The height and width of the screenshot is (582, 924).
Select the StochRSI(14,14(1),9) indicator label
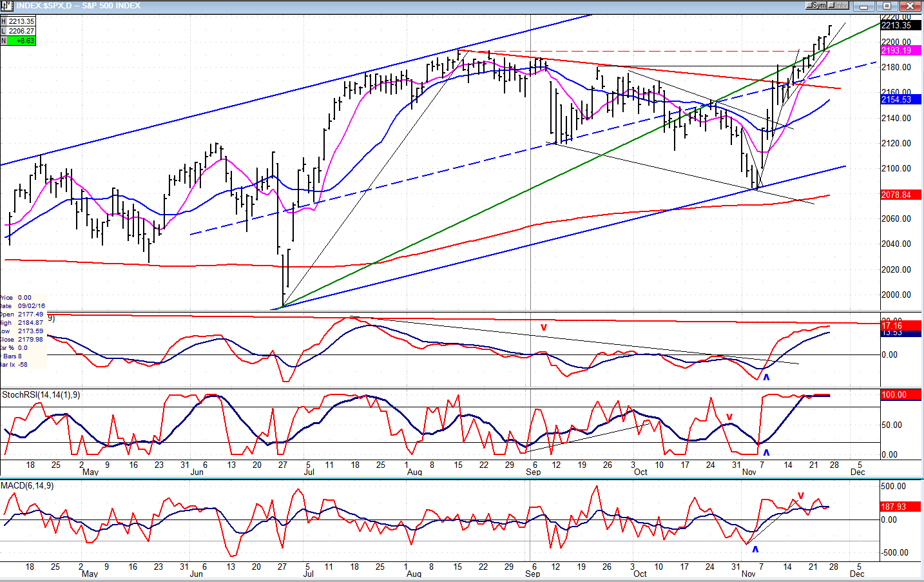pos(41,394)
